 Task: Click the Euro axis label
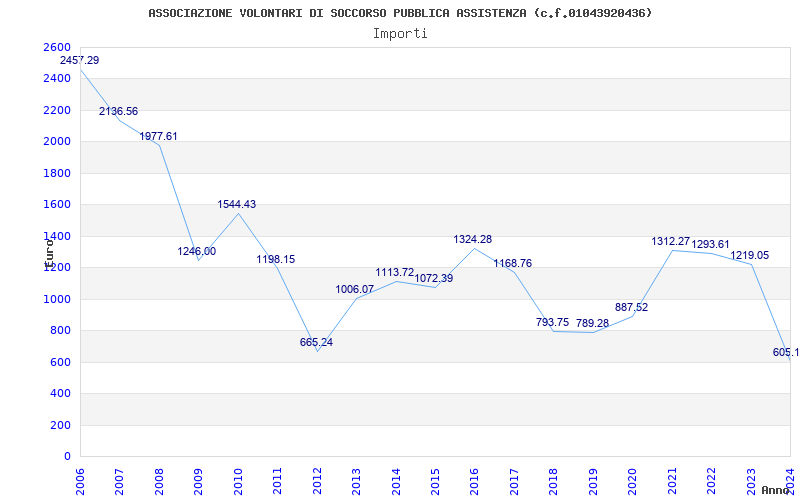click(x=49, y=253)
